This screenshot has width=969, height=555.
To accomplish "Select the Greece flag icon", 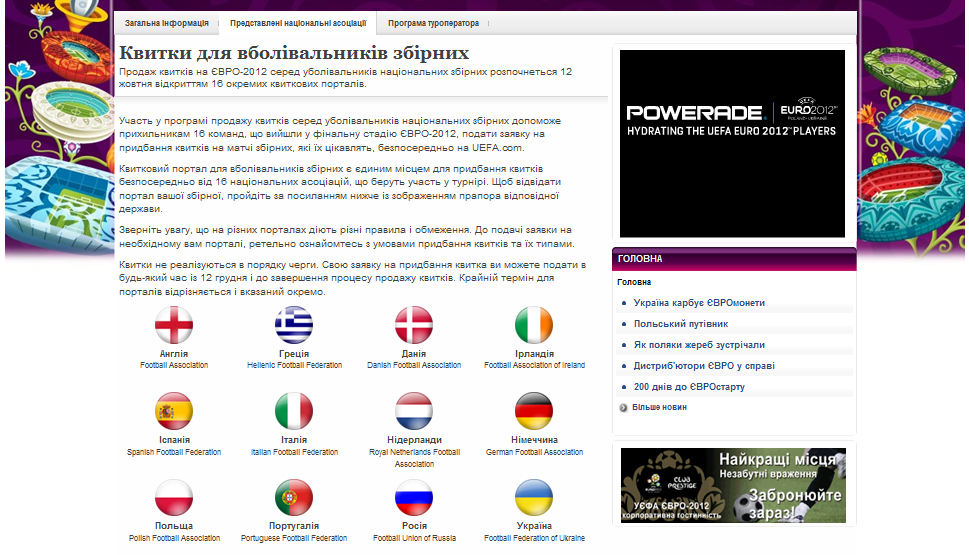I will 294,325.
